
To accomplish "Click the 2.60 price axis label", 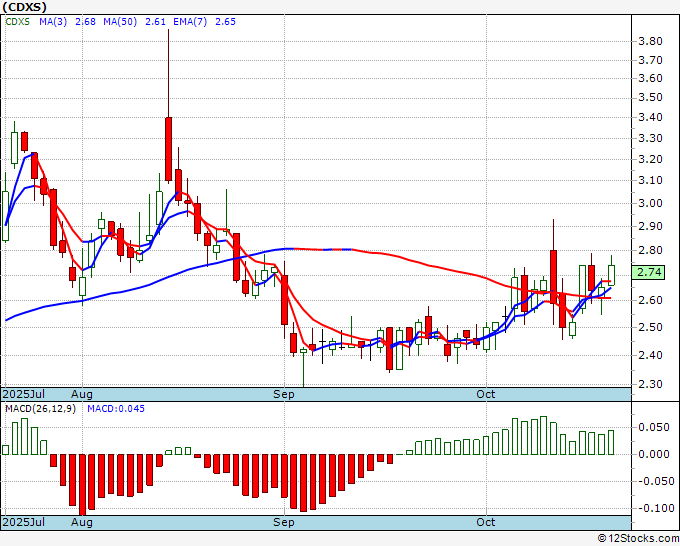I will [x=651, y=300].
